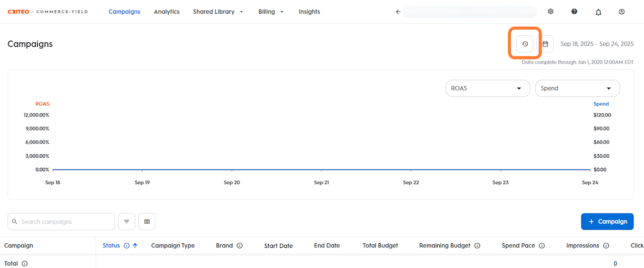The width and height of the screenshot is (644, 268).
Task: Click the sort arrow beside Status
Action: (x=135, y=246)
